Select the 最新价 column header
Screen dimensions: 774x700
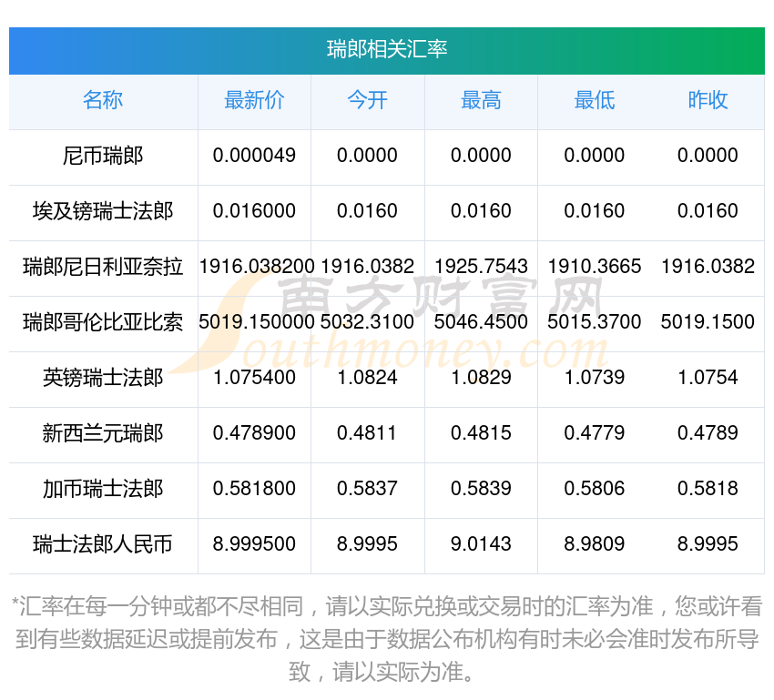[x=254, y=100]
